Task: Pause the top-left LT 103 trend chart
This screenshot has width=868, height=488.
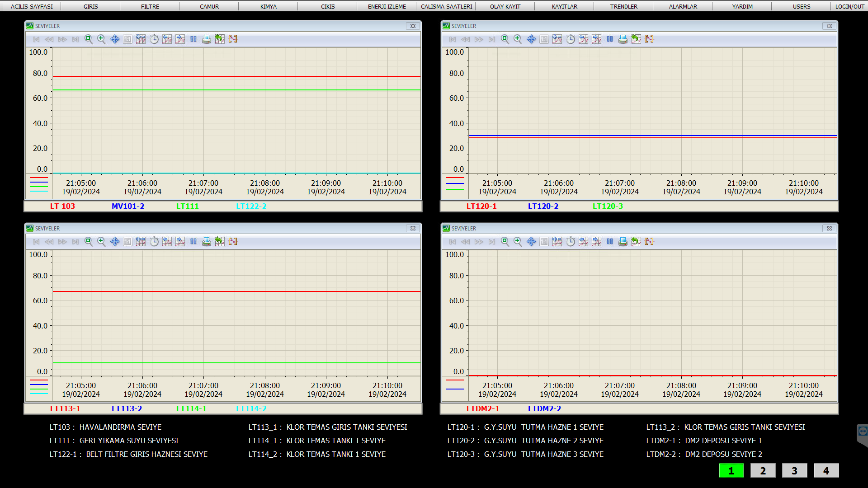Action: click(193, 39)
